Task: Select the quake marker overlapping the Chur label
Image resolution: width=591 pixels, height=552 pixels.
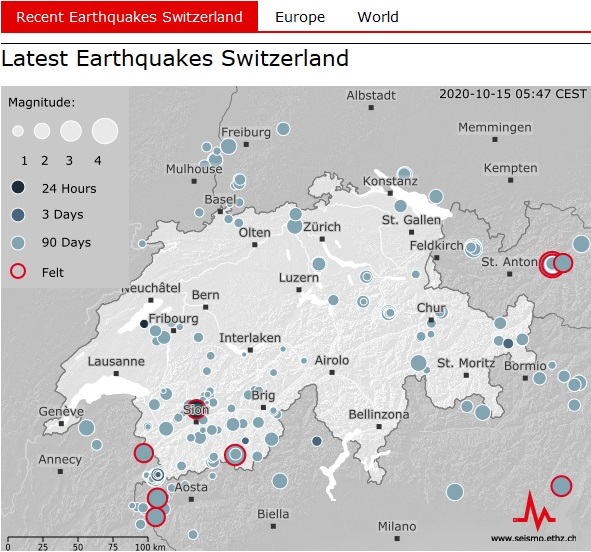Action: tap(441, 312)
